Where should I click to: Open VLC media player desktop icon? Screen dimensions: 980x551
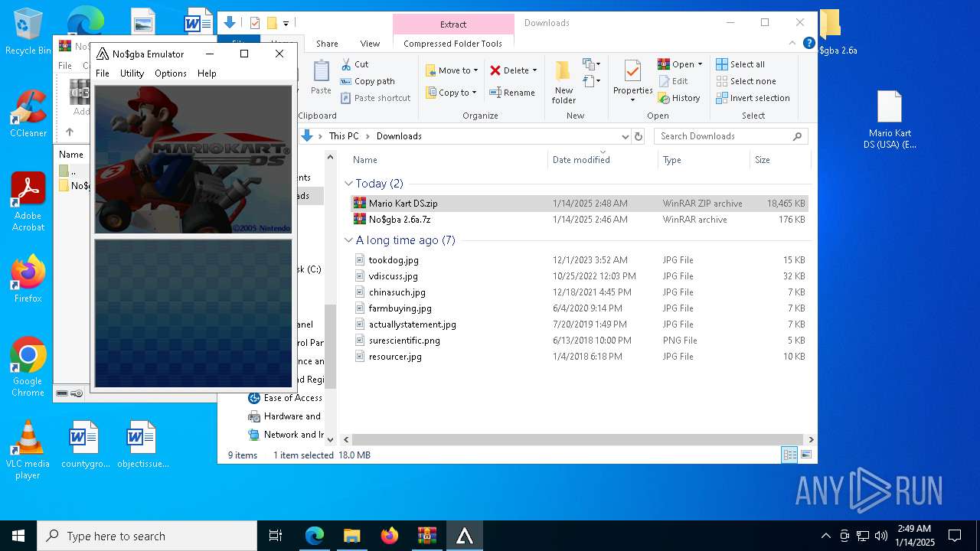coord(28,450)
